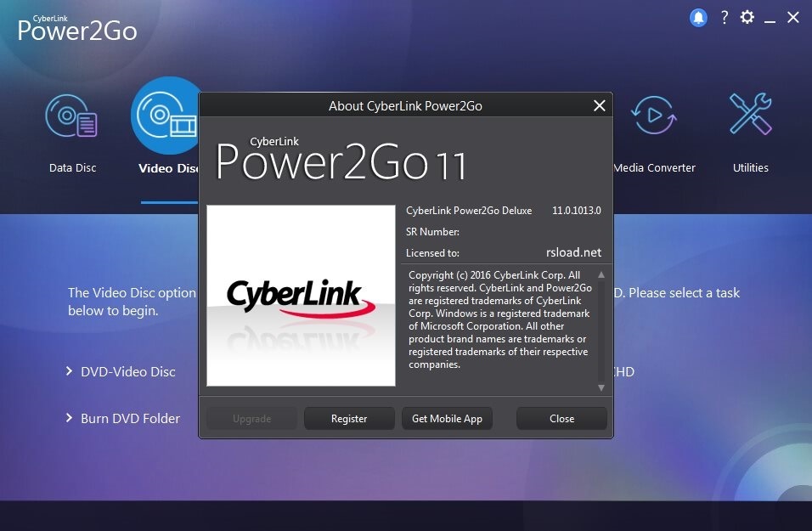Click the CyberLink logo image
Viewport: 812px width, 531px height.
301,296
